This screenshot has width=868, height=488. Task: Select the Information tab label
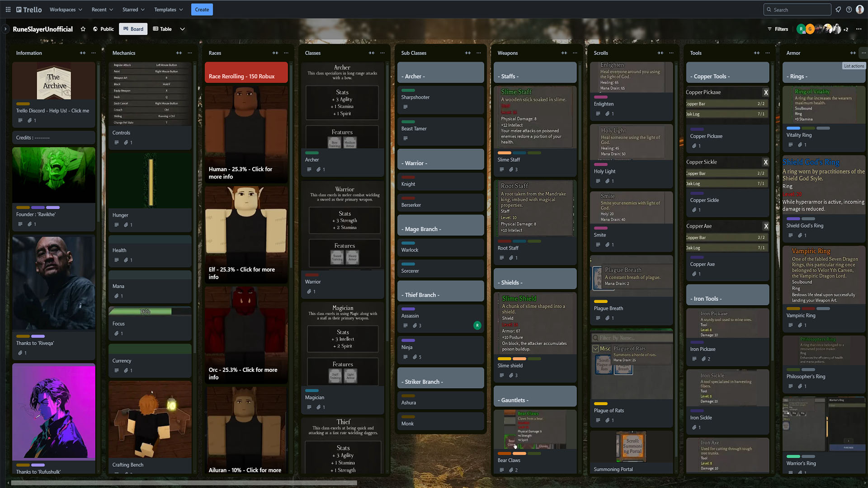click(28, 52)
